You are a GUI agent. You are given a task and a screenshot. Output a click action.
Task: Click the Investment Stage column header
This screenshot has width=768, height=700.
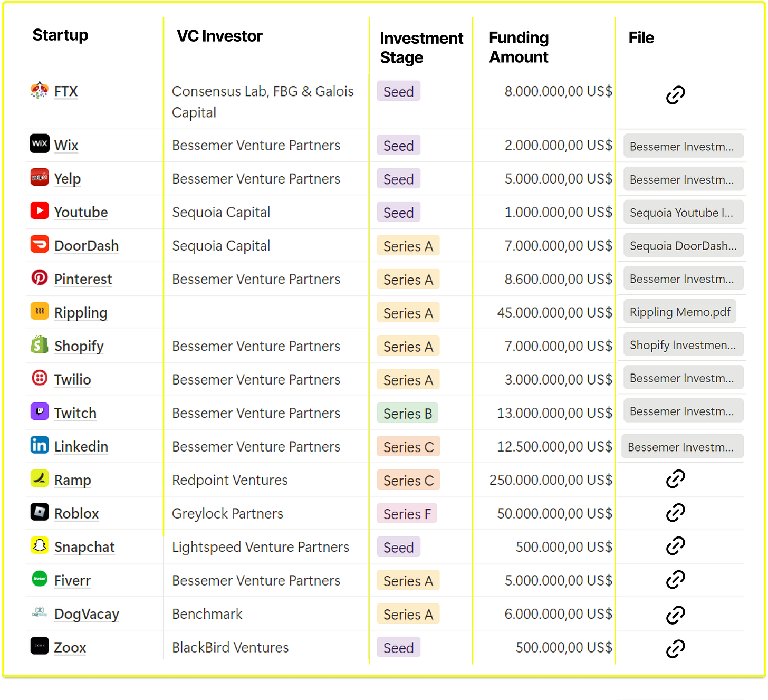[421, 47]
